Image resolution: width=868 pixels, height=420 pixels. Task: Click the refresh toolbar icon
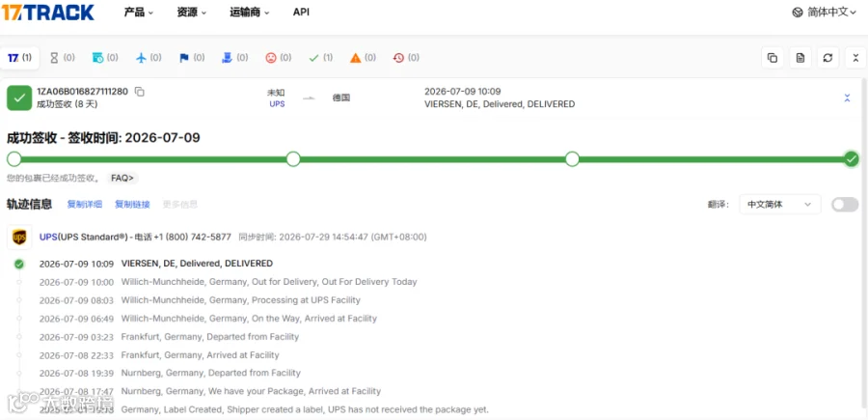[x=827, y=58]
